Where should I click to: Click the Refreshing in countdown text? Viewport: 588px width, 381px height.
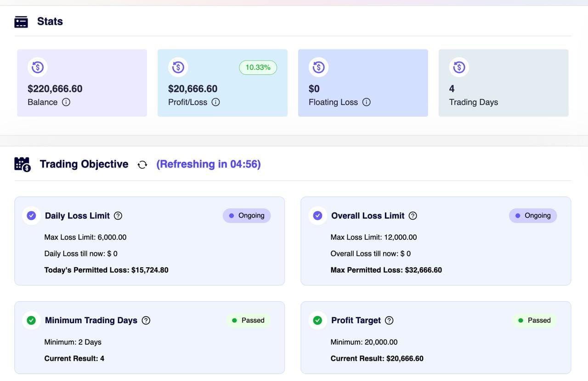pos(209,164)
